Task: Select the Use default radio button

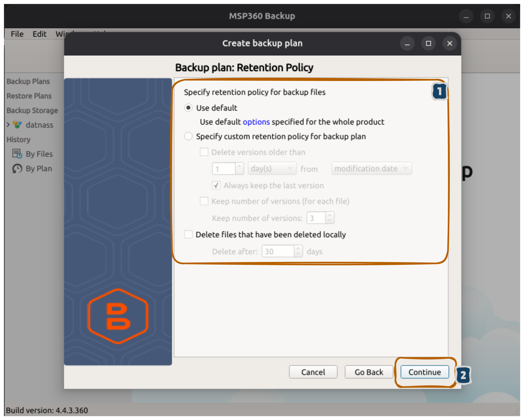Action: [188, 108]
